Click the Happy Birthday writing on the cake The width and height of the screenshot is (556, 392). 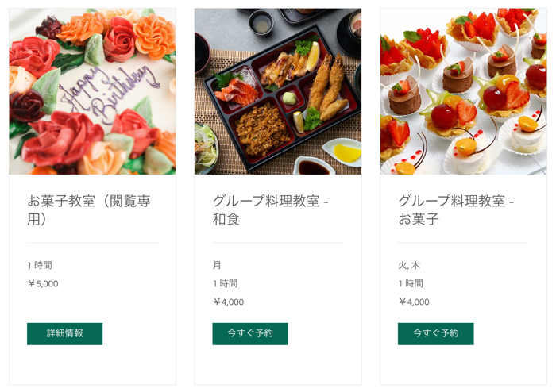click(x=106, y=94)
